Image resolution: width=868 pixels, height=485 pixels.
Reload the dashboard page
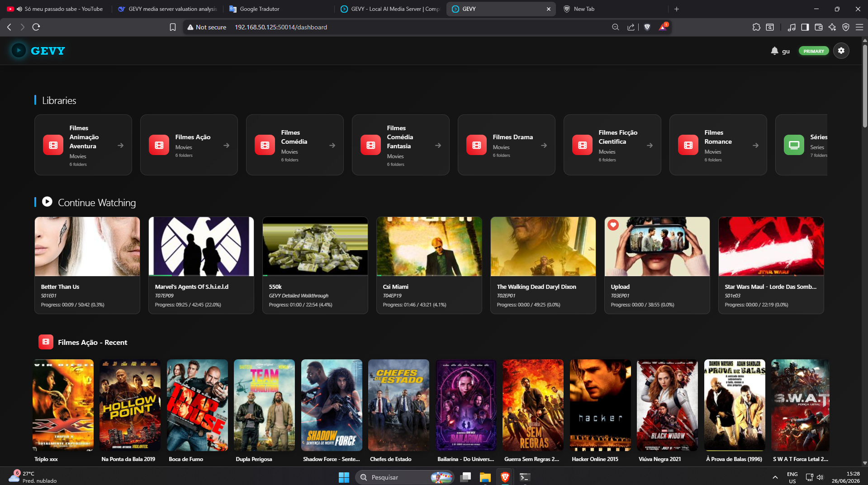pos(36,27)
